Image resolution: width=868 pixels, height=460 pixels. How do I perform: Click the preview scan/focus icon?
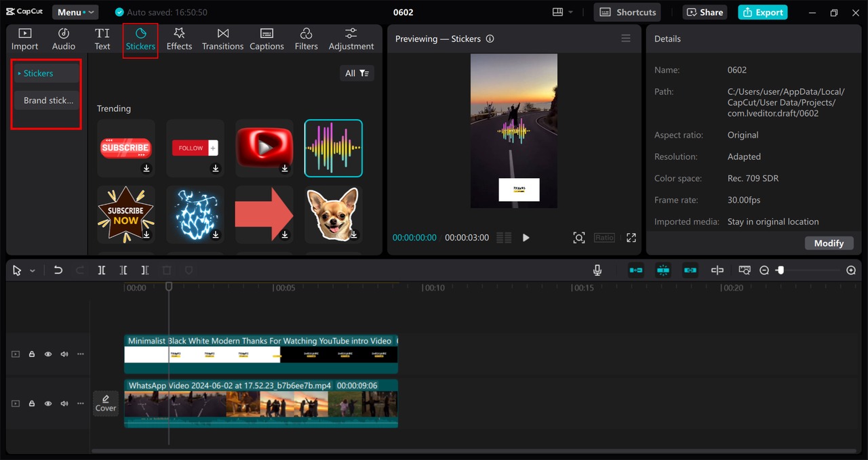(578, 238)
